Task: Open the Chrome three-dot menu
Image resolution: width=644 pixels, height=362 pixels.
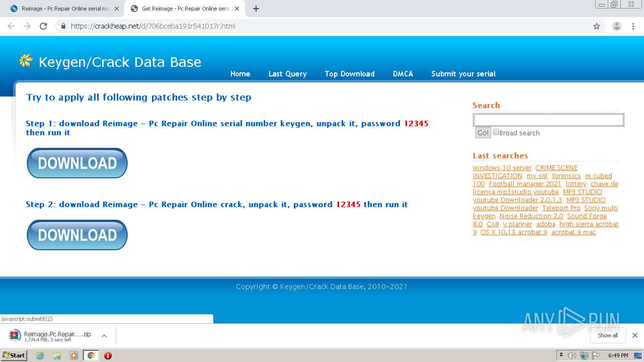Action: 633,26
